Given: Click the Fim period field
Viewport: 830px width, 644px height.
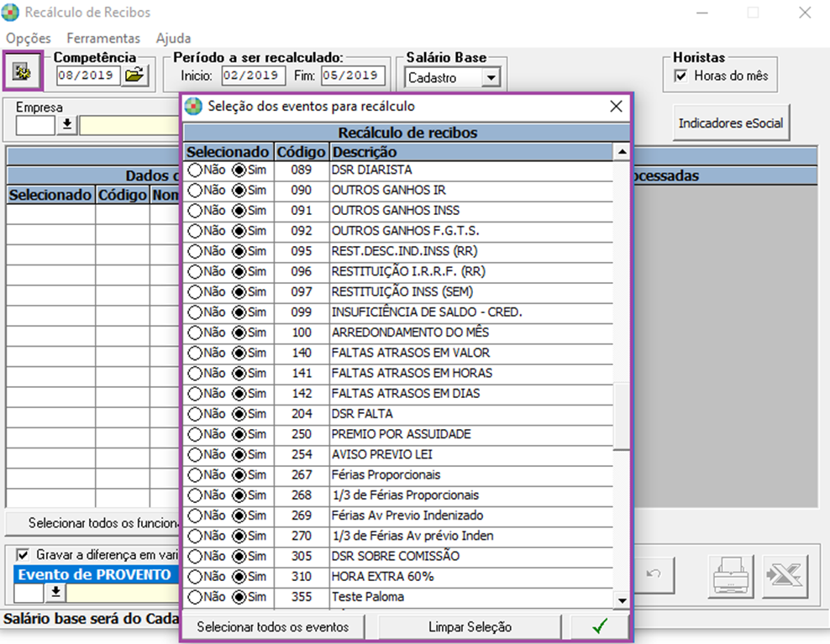Looking at the screenshot, I should click(353, 75).
